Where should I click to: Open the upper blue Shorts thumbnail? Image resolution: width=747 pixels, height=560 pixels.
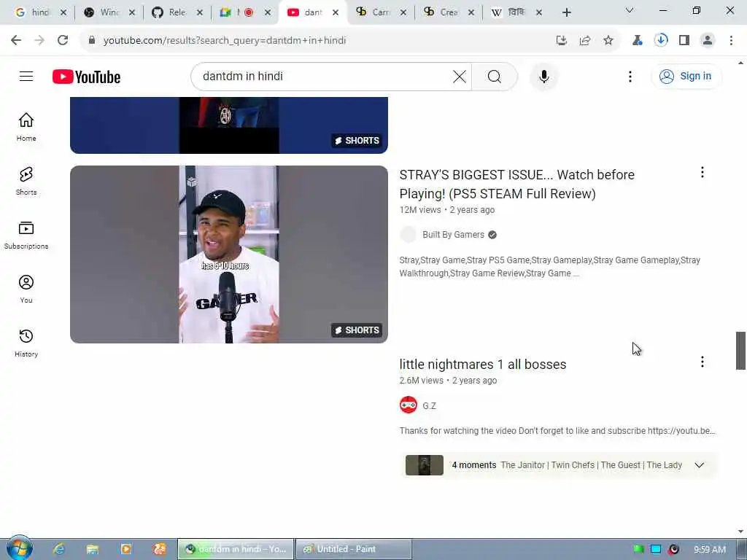point(228,125)
